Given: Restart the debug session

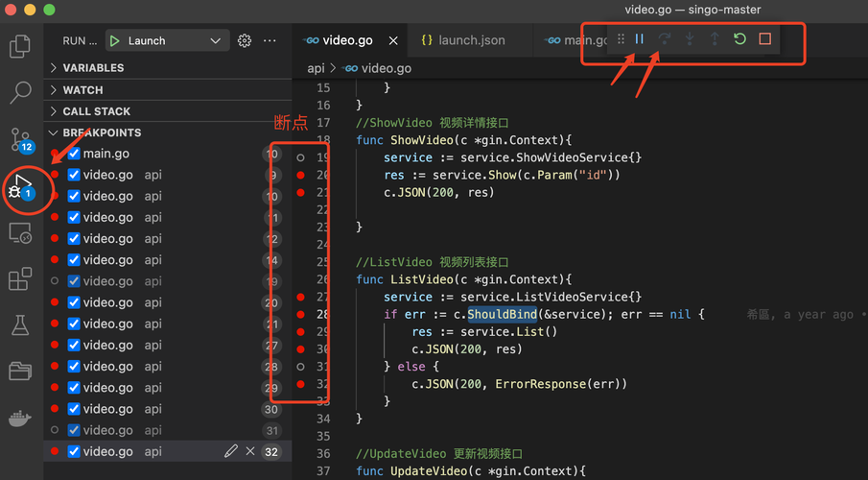Looking at the screenshot, I should pyautogui.click(x=739, y=38).
